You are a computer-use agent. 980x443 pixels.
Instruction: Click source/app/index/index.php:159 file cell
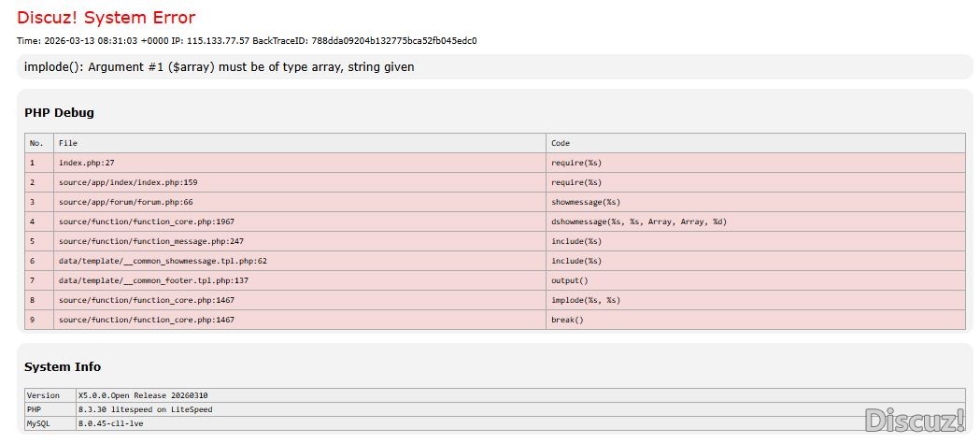(128, 182)
